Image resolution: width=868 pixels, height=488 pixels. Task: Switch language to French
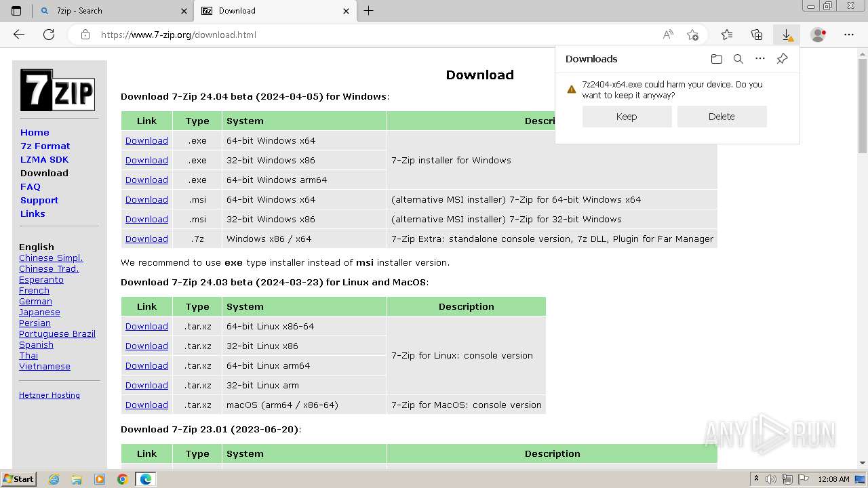tap(34, 291)
